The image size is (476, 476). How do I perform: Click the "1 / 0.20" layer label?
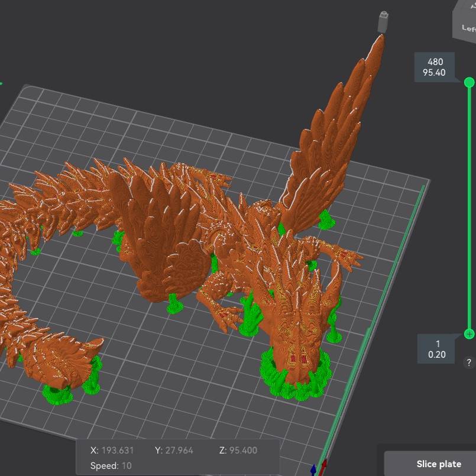(x=436, y=348)
